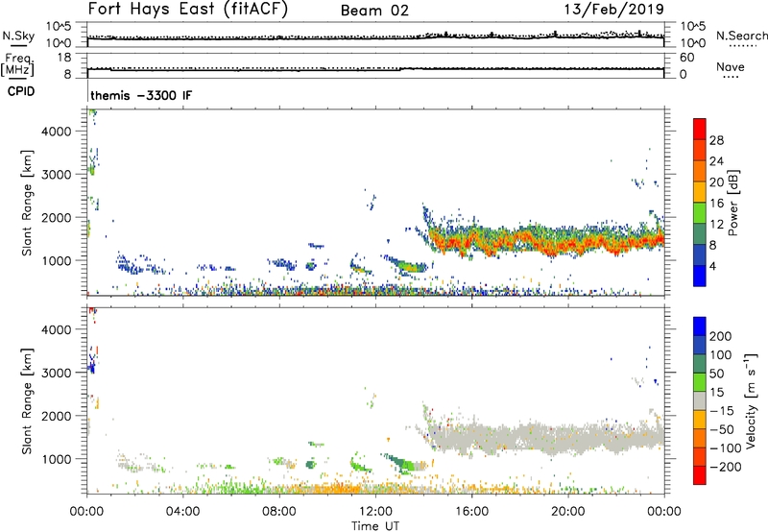Screen dimensions: 768x532
Task: Select the "Freq. [MHz]" axis label
Action: click(17, 65)
